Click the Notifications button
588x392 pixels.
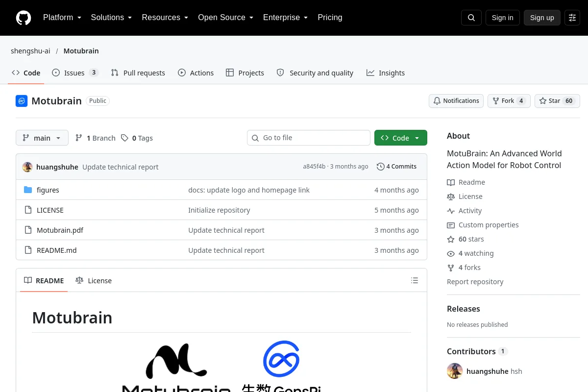pyautogui.click(x=456, y=101)
